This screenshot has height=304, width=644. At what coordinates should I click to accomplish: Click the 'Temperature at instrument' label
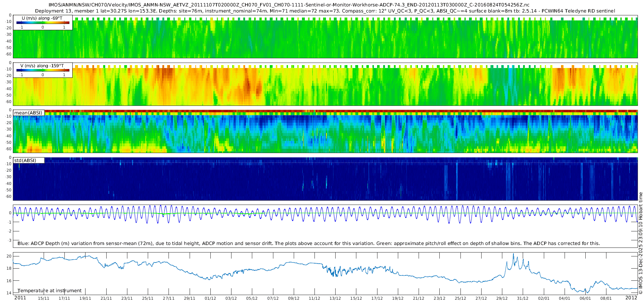click(x=50, y=291)
